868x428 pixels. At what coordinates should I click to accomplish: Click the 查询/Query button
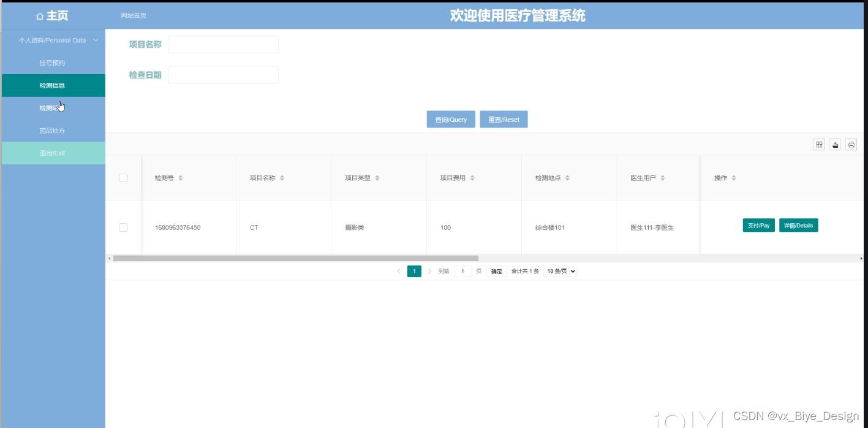click(451, 120)
